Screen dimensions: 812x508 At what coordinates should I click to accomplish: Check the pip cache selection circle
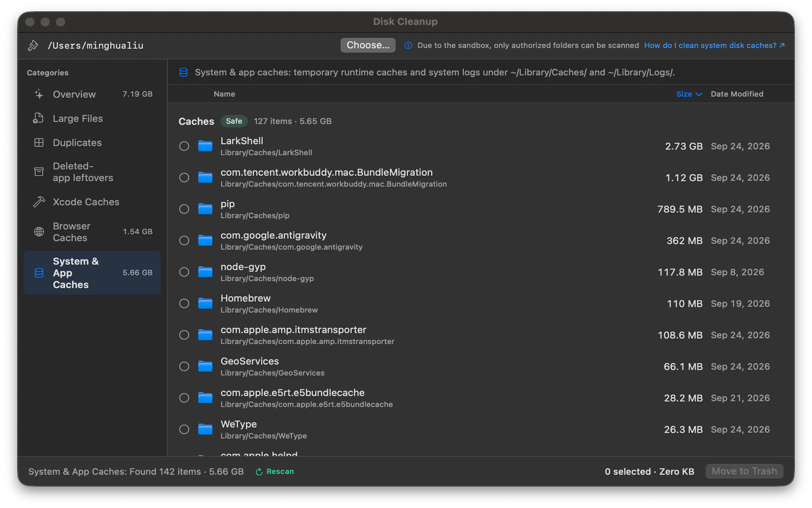click(x=184, y=209)
